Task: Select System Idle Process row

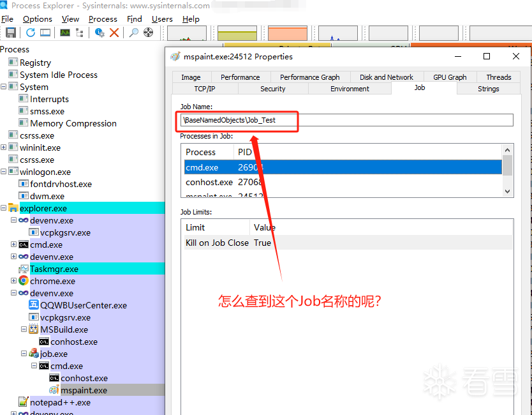Action: coord(58,74)
